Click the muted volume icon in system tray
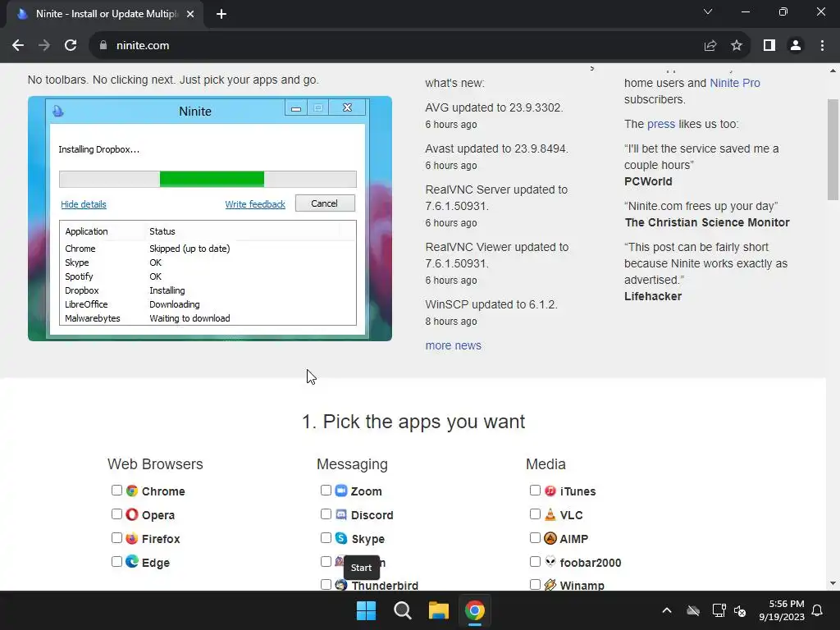Screen dimensions: 840x630 pyautogui.click(x=740, y=610)
